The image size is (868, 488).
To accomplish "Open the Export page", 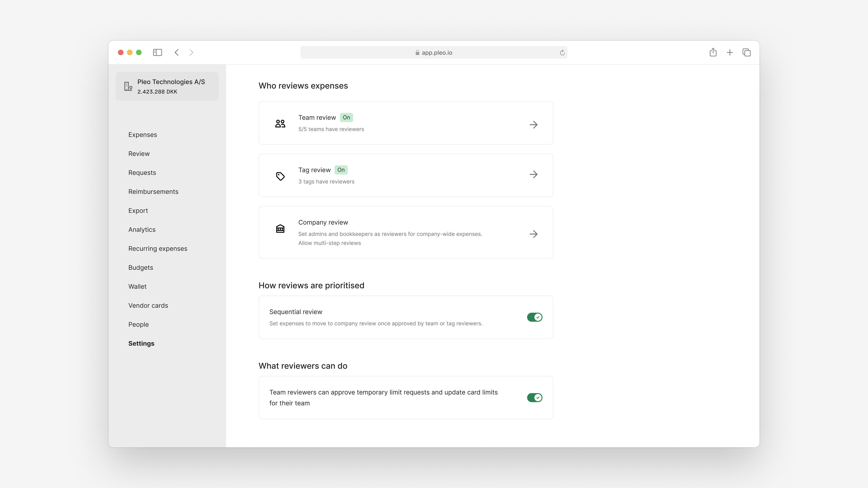I will click(x=138, y=211).
